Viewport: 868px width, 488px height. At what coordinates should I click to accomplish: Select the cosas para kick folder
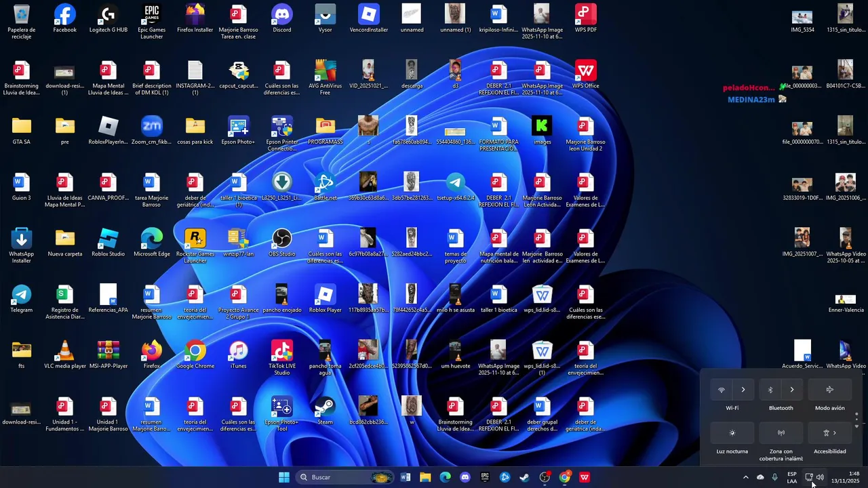(x=195, y=130)
